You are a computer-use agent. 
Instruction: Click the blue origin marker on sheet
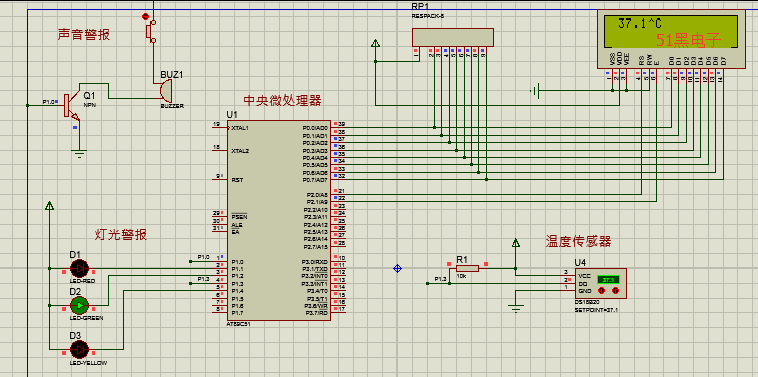pyautogui.click(x=397, y=268)
